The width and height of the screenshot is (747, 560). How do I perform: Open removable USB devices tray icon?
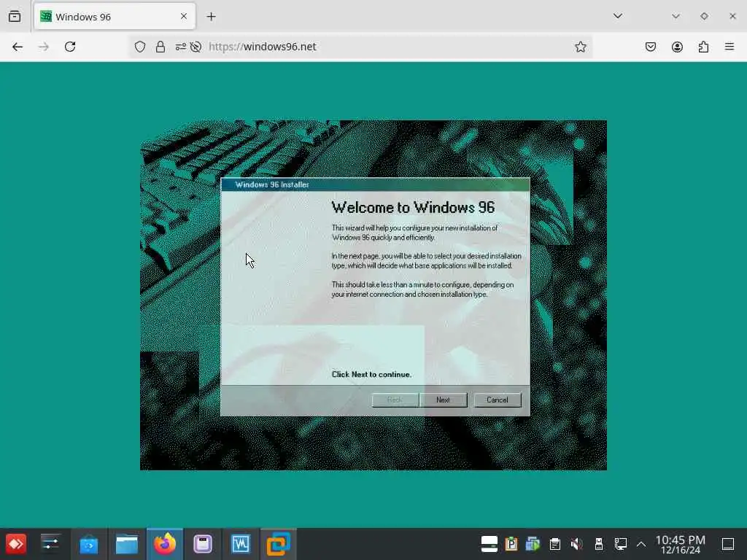599,544
